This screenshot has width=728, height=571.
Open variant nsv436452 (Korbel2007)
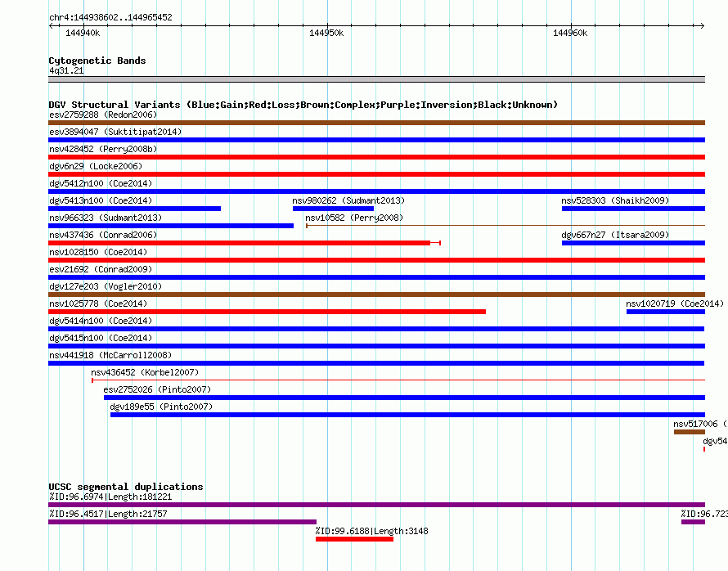coord(145,372)
